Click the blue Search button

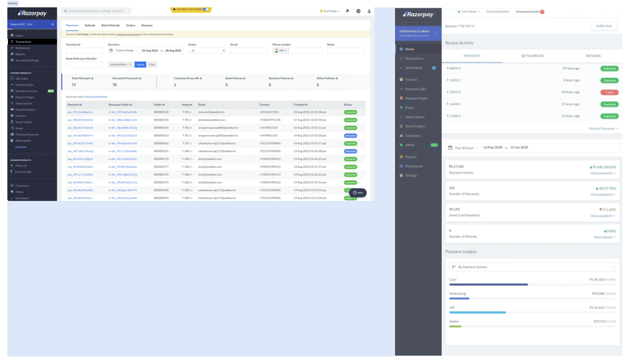[x=140, y=64]
